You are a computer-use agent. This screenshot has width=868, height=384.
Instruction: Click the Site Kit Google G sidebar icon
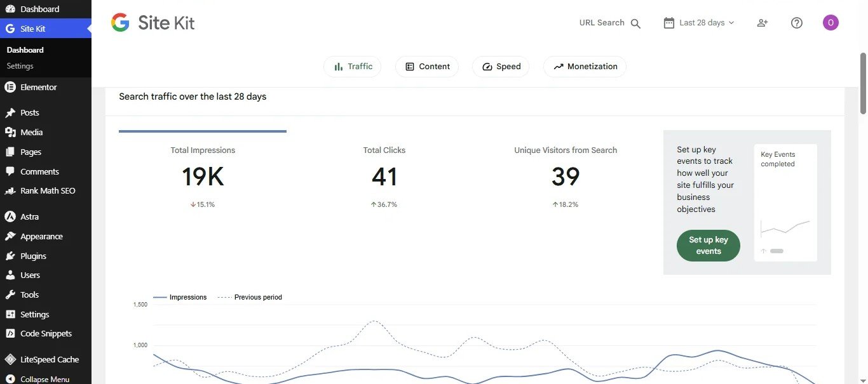(10, 29)
